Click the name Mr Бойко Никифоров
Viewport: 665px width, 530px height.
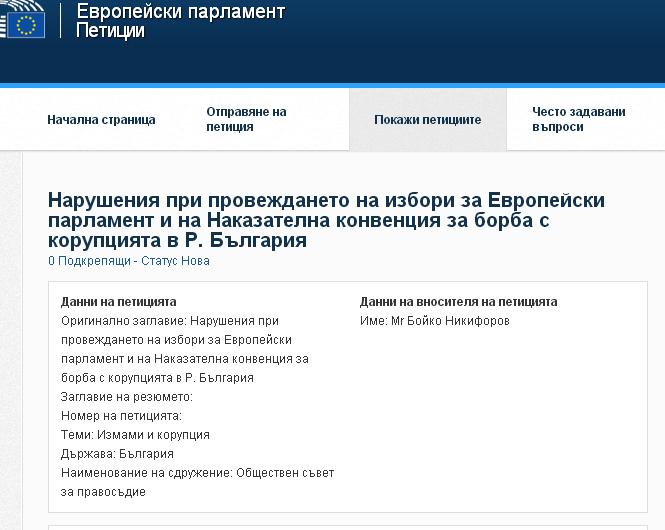tap(450, 321)
